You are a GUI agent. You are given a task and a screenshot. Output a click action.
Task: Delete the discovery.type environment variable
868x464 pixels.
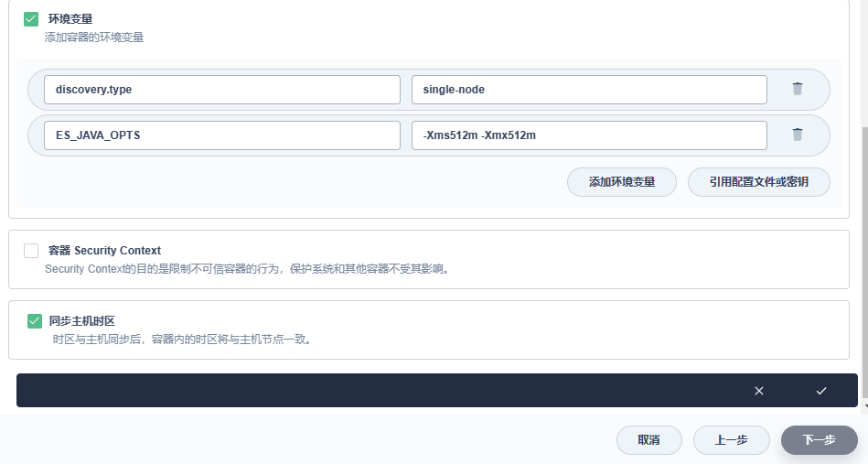pyautogui.click(x=797, y=89)
